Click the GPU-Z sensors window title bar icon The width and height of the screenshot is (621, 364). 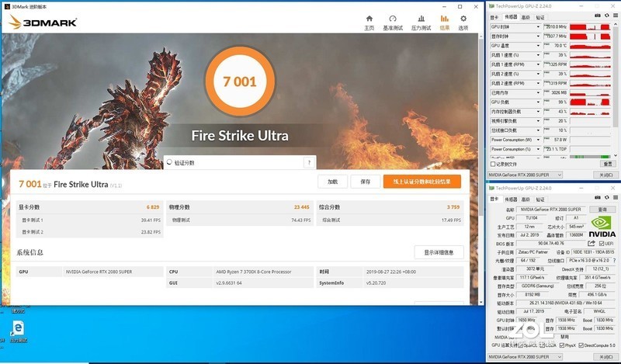click(x=491, y=6)
